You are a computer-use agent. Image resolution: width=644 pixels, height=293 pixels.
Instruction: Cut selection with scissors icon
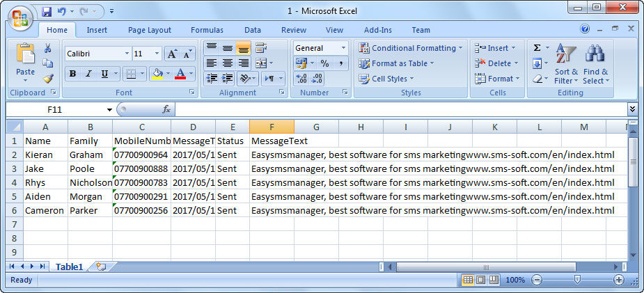coord(48,48)
